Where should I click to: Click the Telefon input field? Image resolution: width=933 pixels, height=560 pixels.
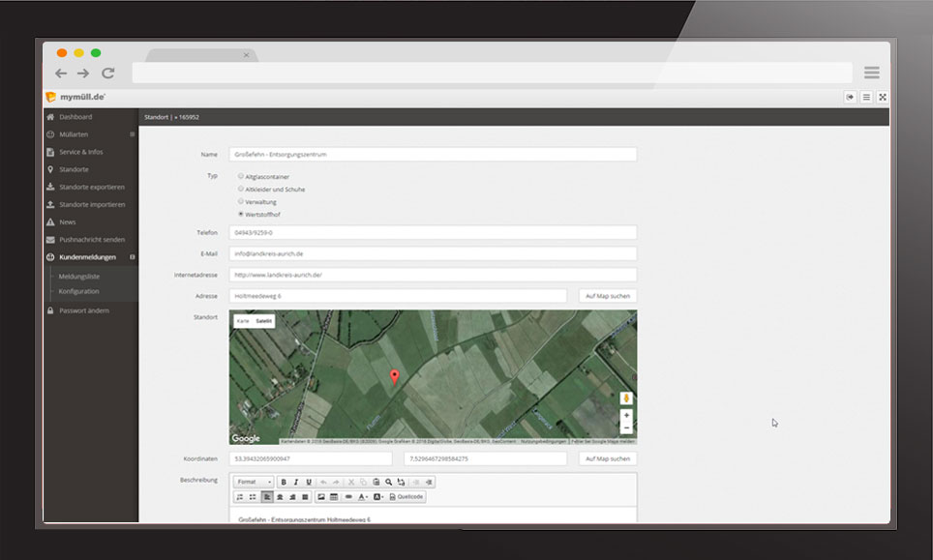(x=433, y=232)
